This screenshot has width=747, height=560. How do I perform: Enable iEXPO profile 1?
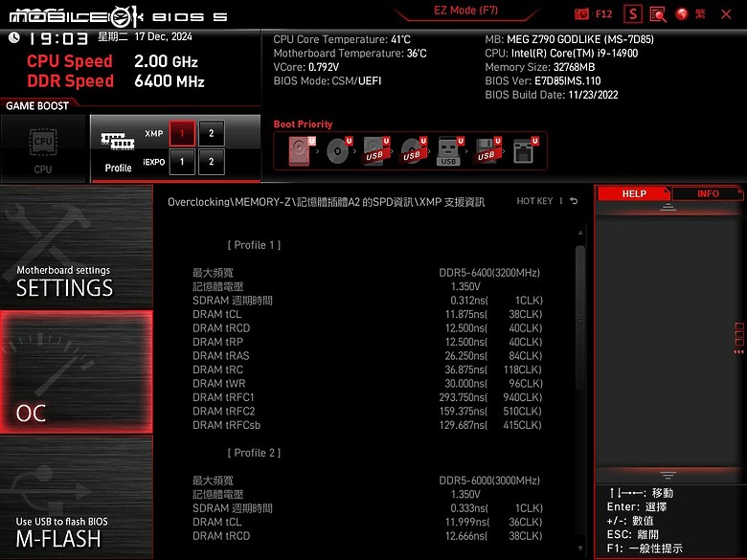point(182,162)
